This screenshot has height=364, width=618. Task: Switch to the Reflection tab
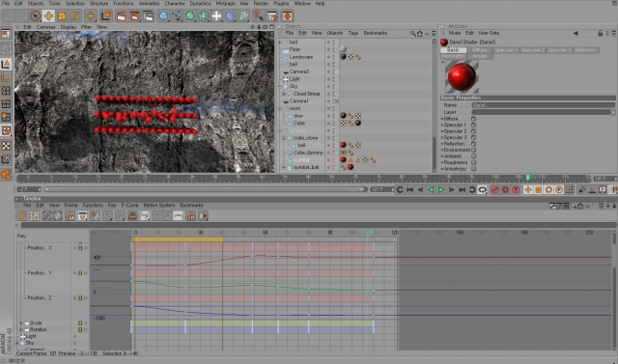[x=586, y=50]
